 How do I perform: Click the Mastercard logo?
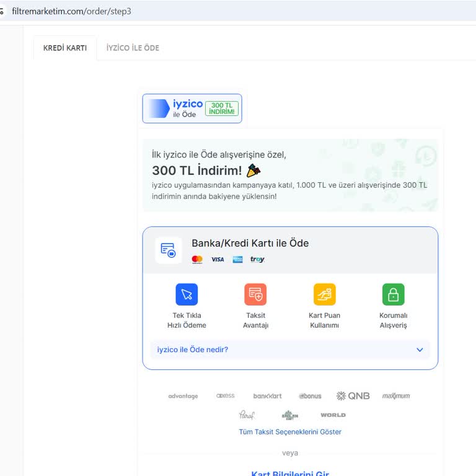click(x=197, y=259)
